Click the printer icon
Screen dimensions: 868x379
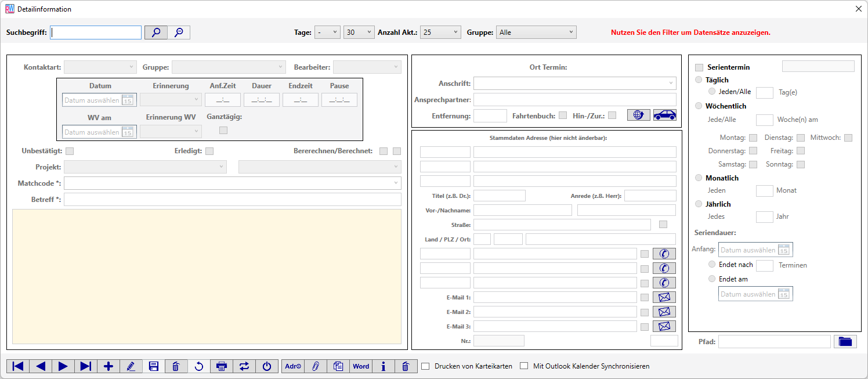pos(222,366)
